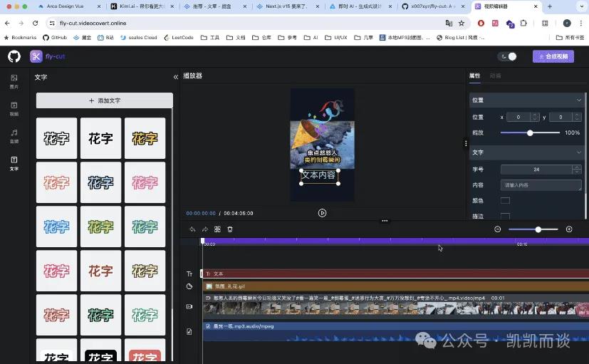Switch to the Kimi.ai browser tab

142,6
